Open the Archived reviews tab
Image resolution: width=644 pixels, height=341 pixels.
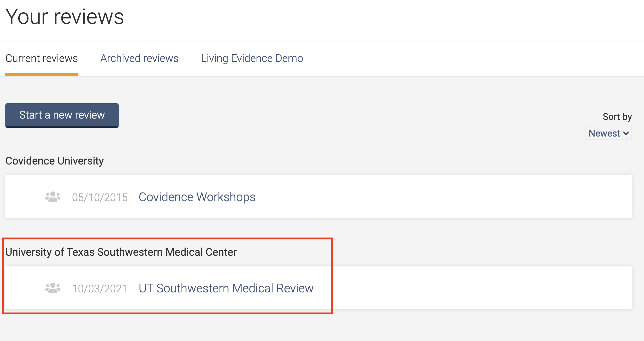pos(139,58)
